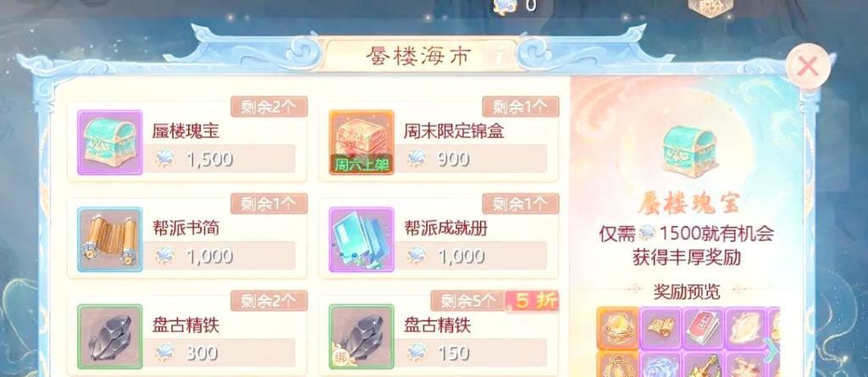Click the 5折 discount tag
Screen dimensions: 868x377
click(x=532, y=301)
